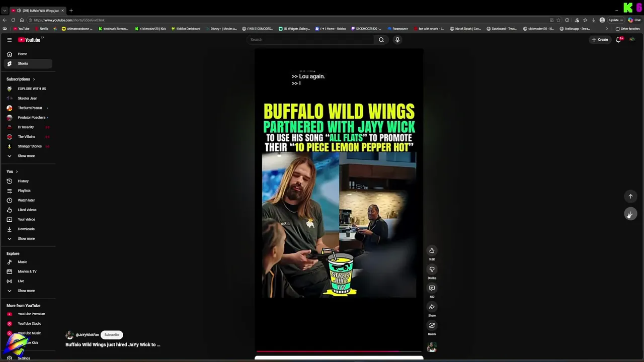
Task: Open Skeeter Jean channel
Action: click(x=28, y=98)
